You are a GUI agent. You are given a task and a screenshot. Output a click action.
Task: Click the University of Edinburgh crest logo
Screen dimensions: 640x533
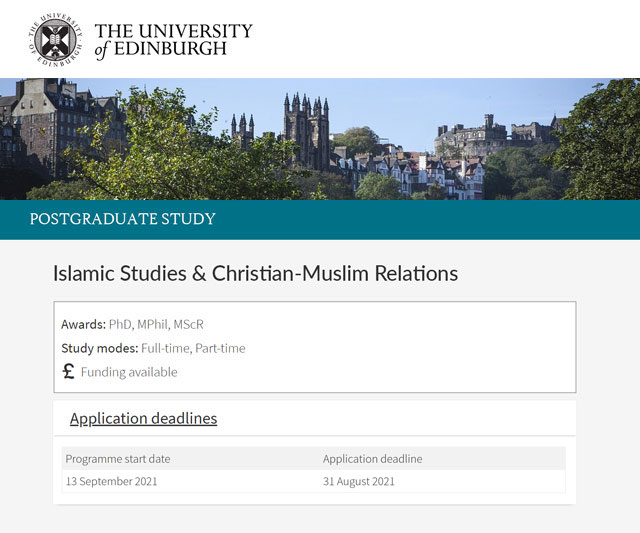coord(55,38)
